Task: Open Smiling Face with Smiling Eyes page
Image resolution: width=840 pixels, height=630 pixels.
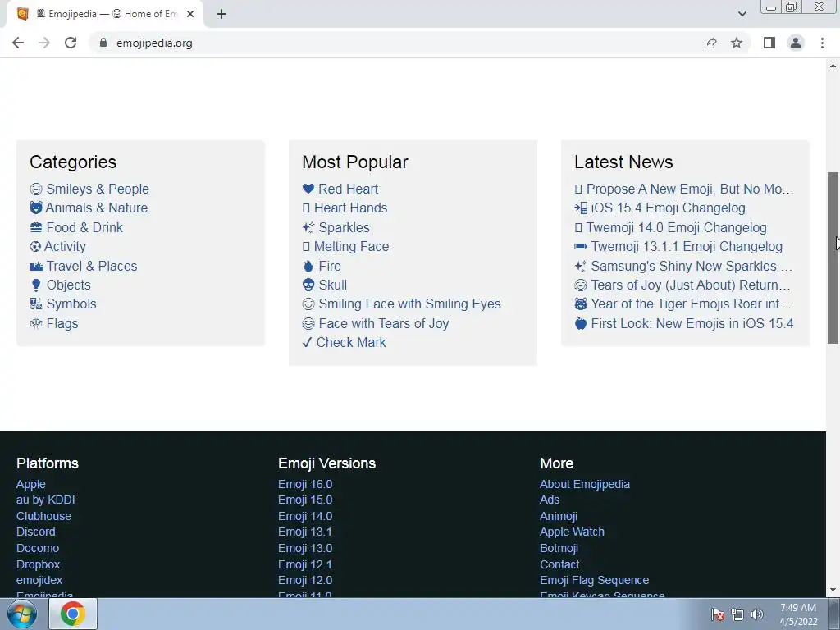Action: (x=410, y=304)
